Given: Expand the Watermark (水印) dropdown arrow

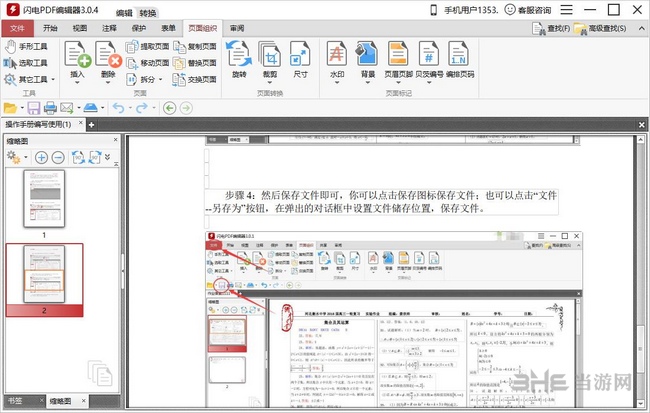Looking at the screenshot, I should tap(337, 83).
